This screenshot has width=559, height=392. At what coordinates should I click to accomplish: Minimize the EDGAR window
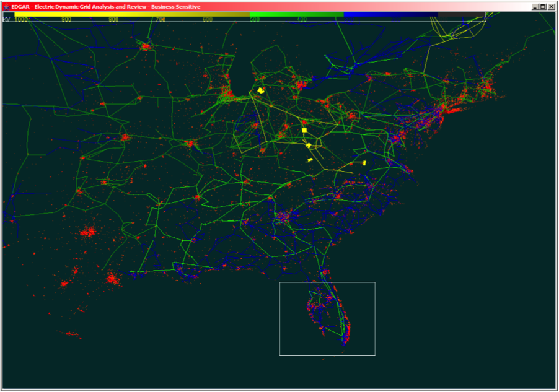point(535,7)
